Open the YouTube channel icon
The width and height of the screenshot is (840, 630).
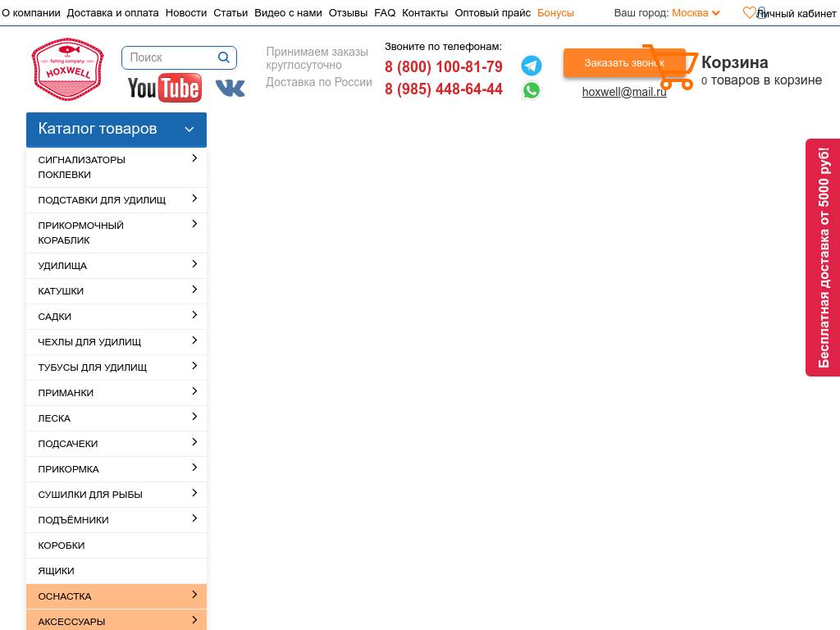(164, 88)
